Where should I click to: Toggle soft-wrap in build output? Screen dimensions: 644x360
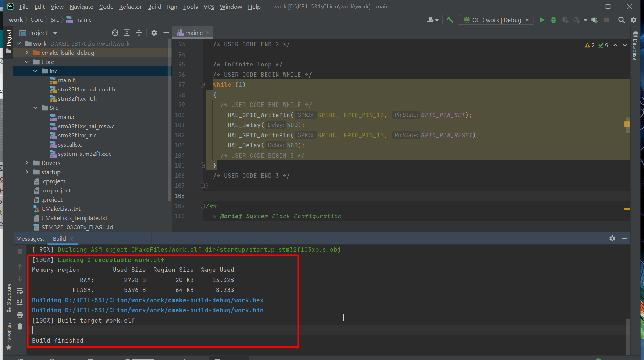pyautogui.click(x=20, y=291)
